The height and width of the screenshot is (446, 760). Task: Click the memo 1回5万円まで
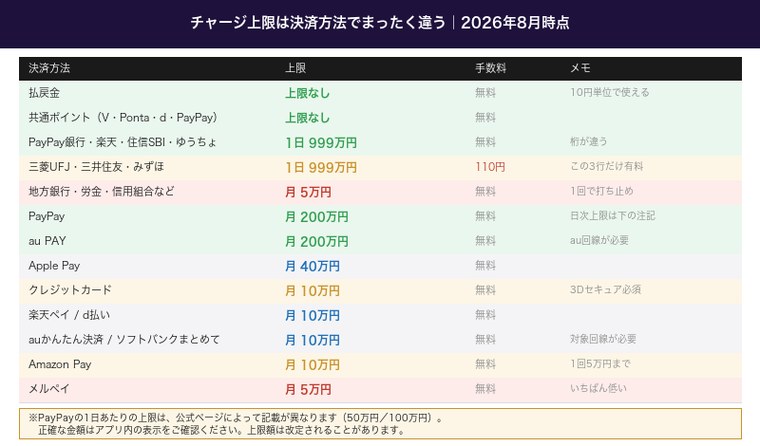click(x=600, y=364)
